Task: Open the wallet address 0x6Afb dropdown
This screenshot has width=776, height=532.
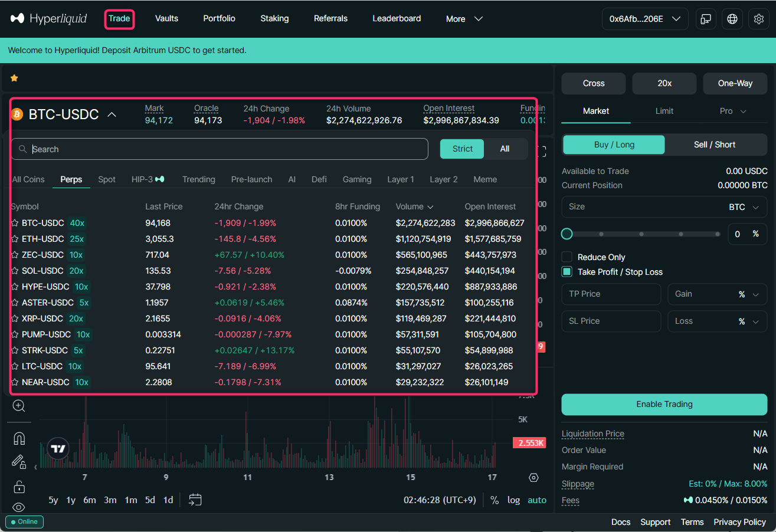Action: (644, 19)
